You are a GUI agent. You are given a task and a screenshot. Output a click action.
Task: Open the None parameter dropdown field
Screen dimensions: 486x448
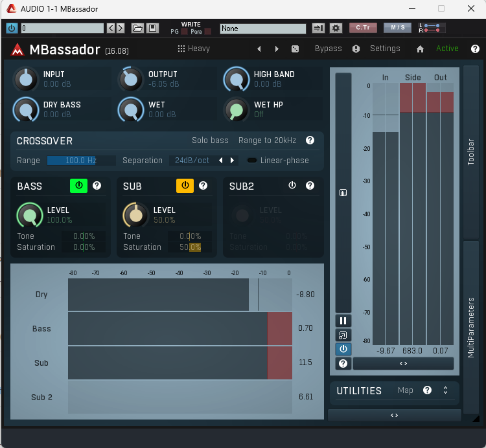pyautogui.click(x=263, y=28)
